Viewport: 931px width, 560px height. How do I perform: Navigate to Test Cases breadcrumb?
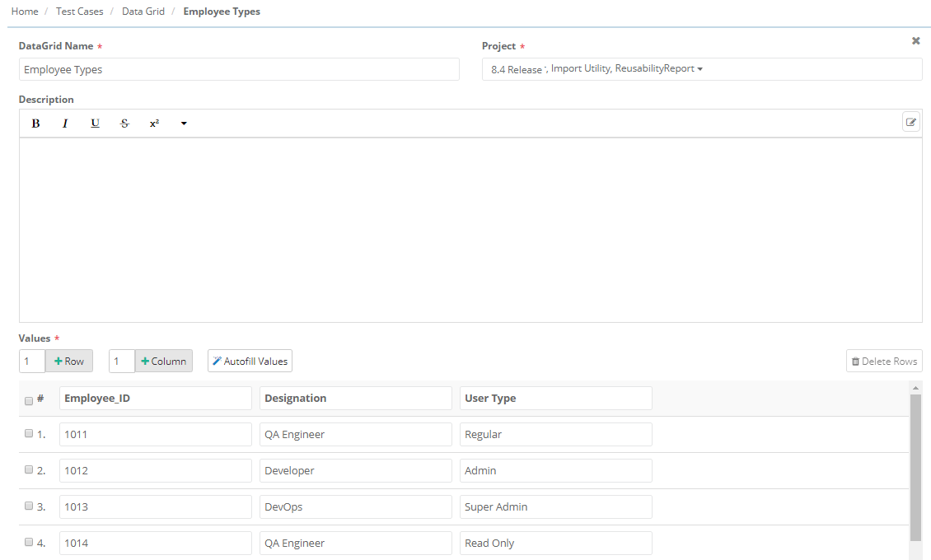click(79, 12)
